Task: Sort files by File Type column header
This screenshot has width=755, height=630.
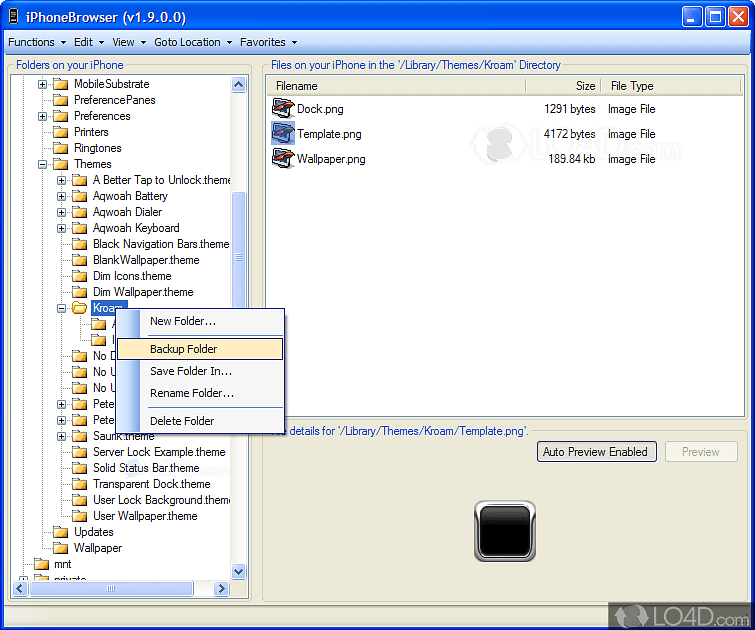Action: 671,86
